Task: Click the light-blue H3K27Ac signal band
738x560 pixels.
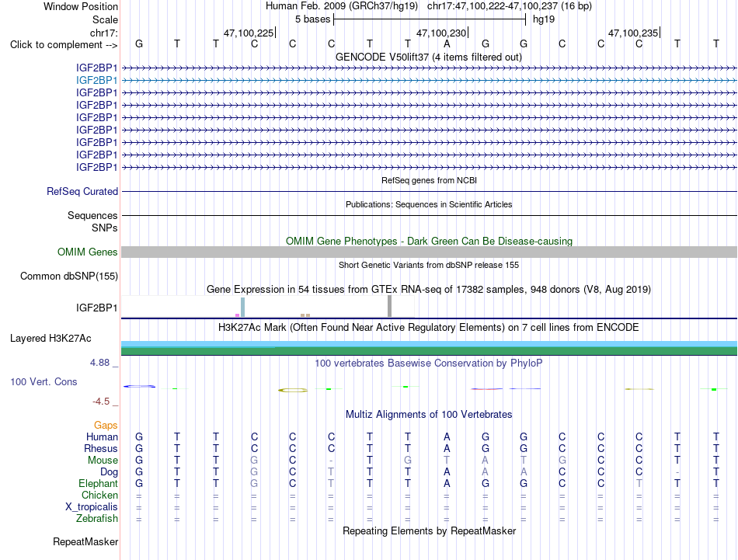Action: (429, 344)
